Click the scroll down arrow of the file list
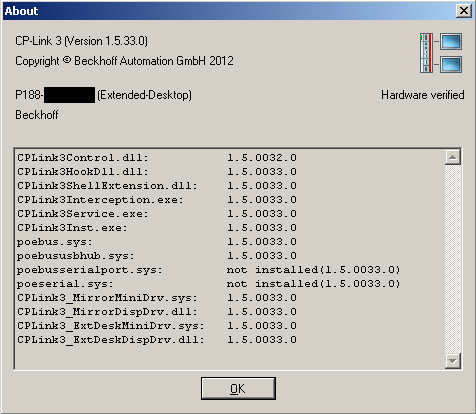Screen dimensions: 476x414 [x=453, y=361]
